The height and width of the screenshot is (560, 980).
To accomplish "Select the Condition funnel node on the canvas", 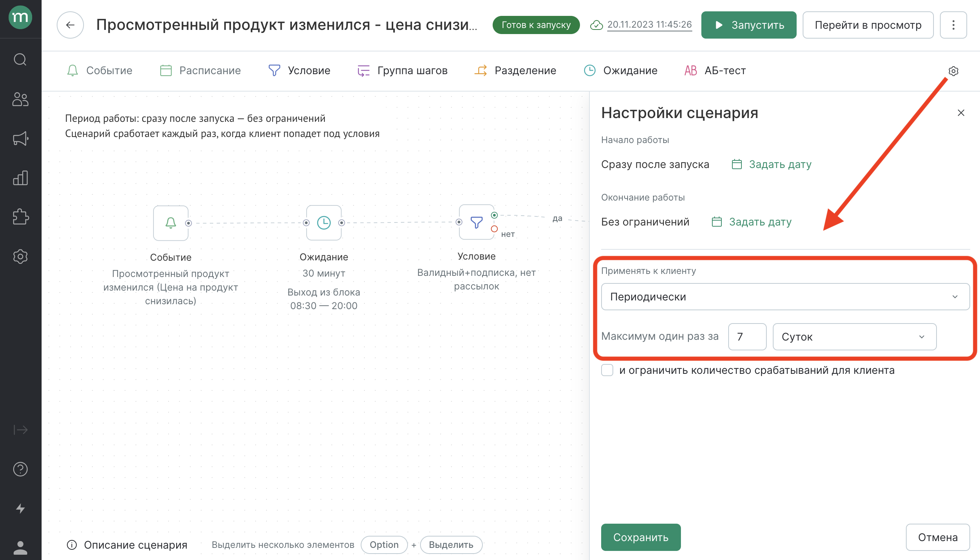I will (x=476, y=222).
